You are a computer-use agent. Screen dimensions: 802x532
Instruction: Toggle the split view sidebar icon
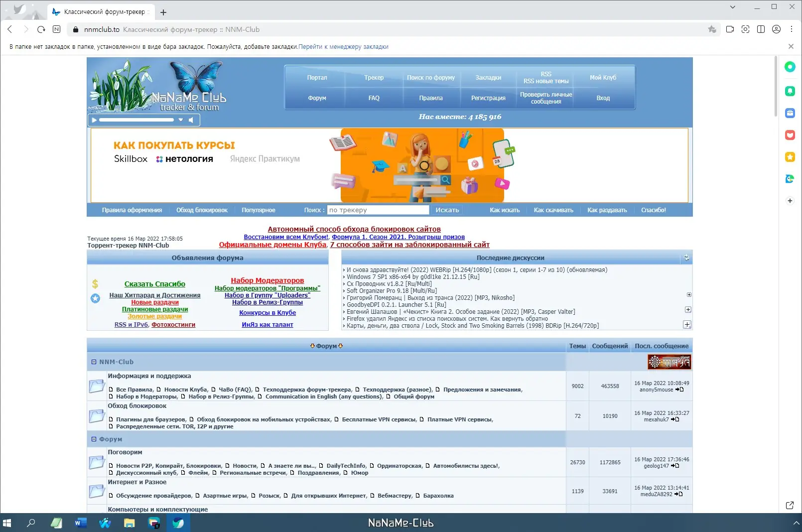761,29
